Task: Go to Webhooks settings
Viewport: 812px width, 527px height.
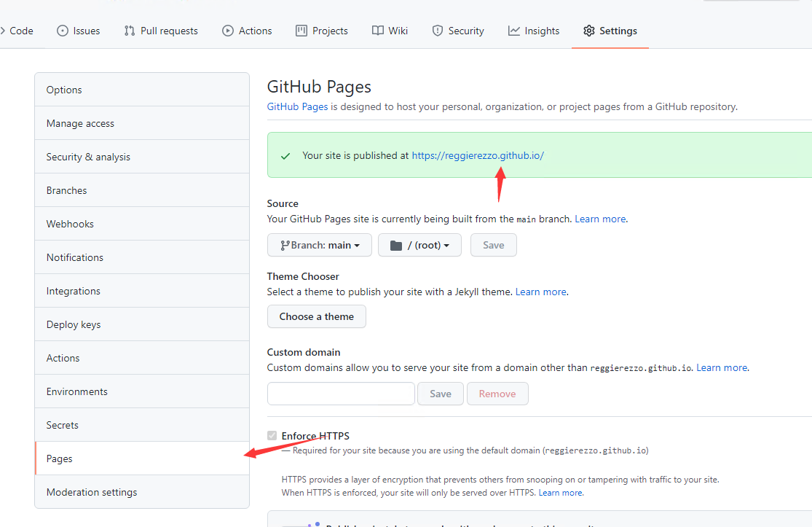Action: point(142,224)
